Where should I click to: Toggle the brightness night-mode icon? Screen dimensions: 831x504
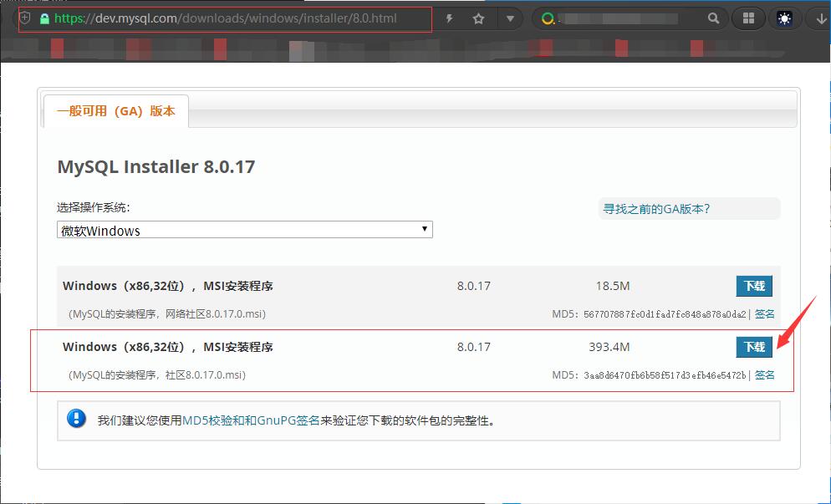[785, 18]
